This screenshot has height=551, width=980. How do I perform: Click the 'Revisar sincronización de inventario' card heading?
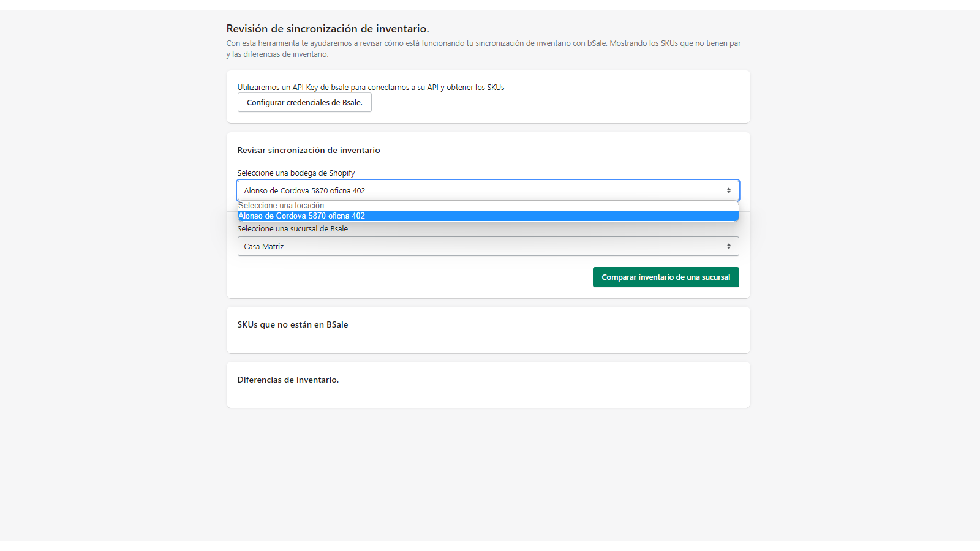pyautogui.click(x=308, y=150)
